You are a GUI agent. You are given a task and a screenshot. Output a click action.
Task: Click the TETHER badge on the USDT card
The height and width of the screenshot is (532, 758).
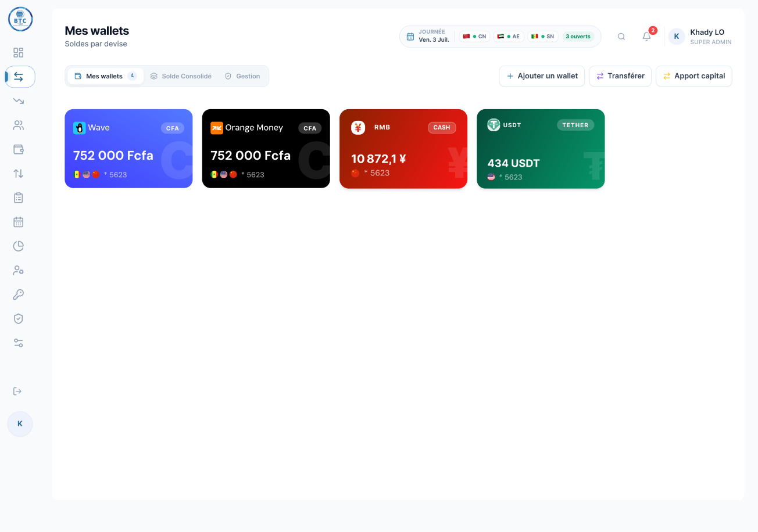[x=575, y=125]
